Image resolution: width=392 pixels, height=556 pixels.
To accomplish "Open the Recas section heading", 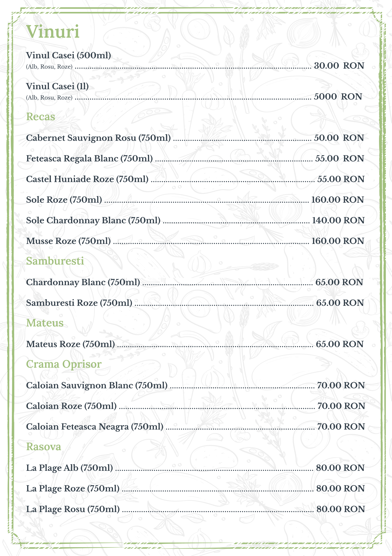I will [x=41, y=117].
